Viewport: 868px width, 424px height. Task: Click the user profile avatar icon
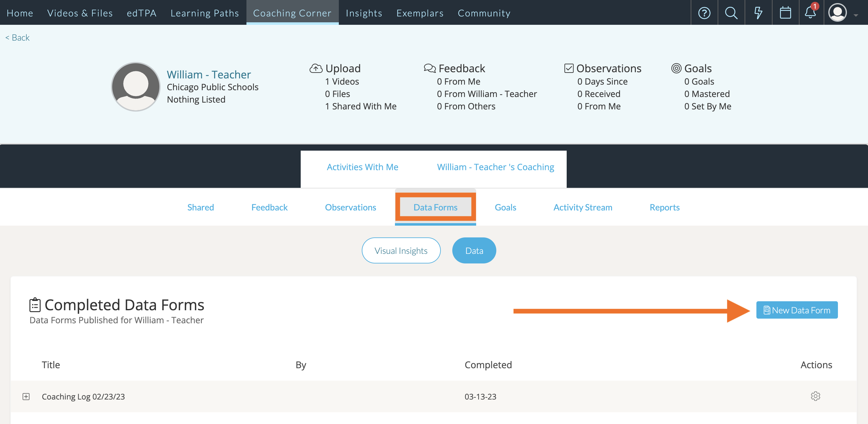pyautogui.click(x=837, y=13)
